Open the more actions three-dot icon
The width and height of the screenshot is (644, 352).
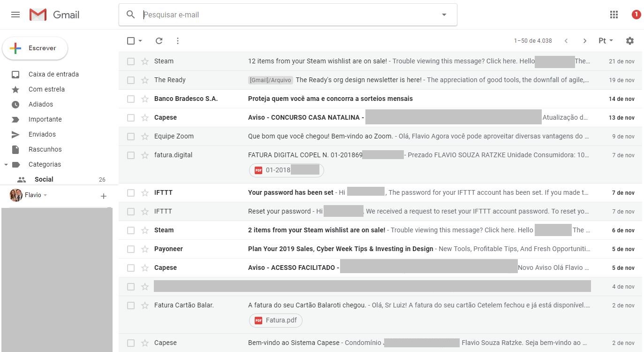(177, 41)
